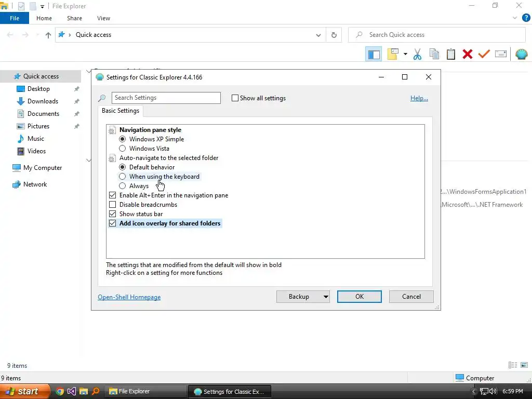Open the View ribbon tab

(x=103, y=18)
